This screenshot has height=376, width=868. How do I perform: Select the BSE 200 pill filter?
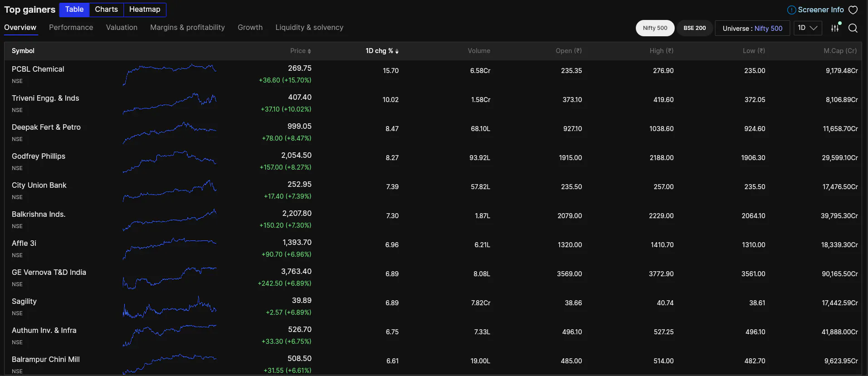coord(694,28)
